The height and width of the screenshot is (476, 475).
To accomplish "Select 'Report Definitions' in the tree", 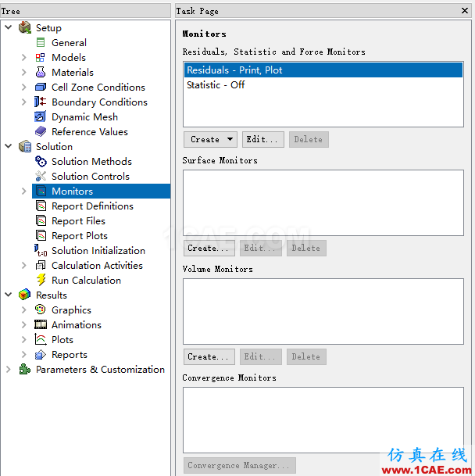I will pos(92,206).
